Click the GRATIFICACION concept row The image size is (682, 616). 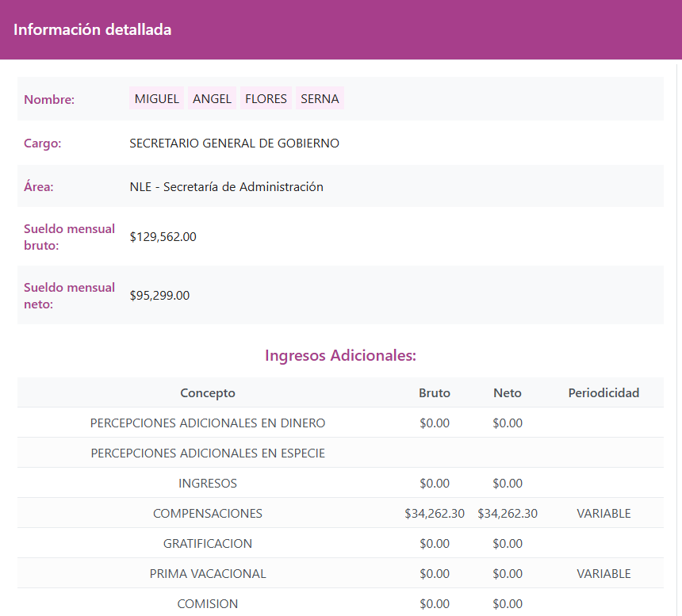click(x=208, y=544)
